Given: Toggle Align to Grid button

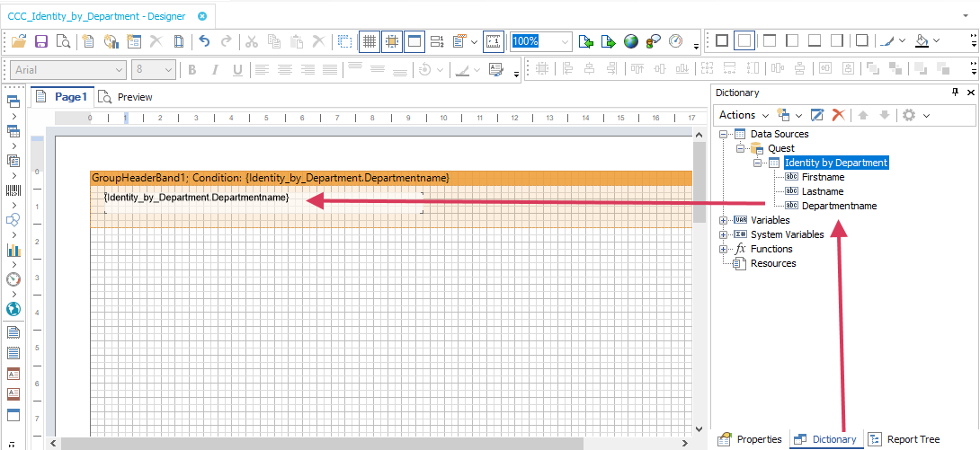Looking at the screenshot, I should point(392,42).
